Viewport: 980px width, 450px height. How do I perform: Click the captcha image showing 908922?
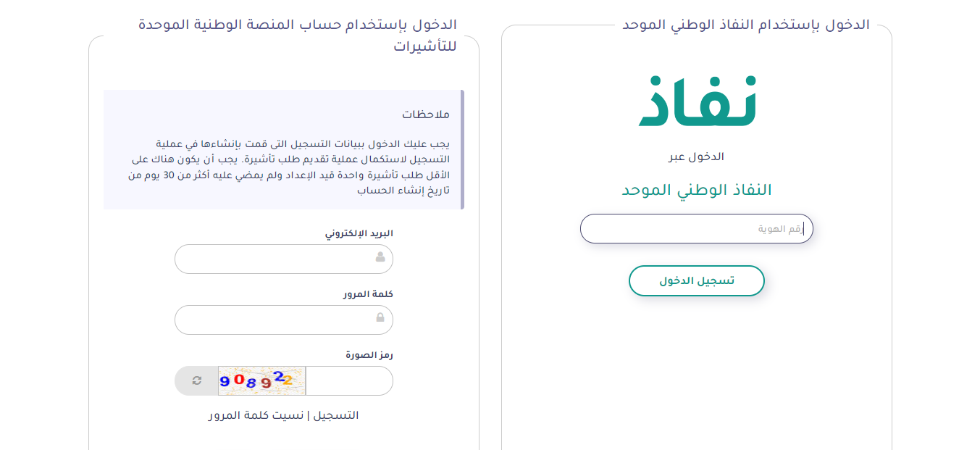[262, 380]
